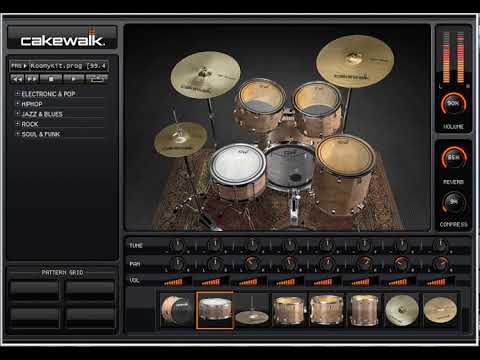The width and height of the screenshot is (480, 360).
Task: Expand the Electronic & Pop pattern folder
Action: 18,94
